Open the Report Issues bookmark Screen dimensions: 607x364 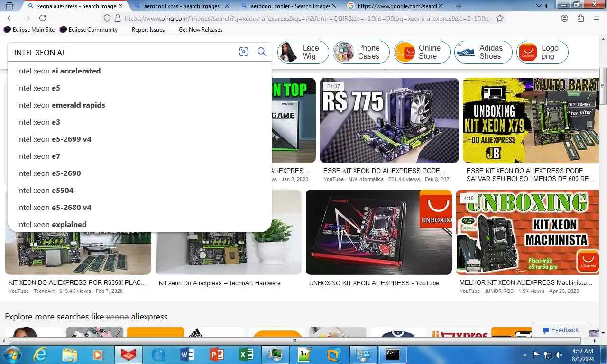click(148, 29)
